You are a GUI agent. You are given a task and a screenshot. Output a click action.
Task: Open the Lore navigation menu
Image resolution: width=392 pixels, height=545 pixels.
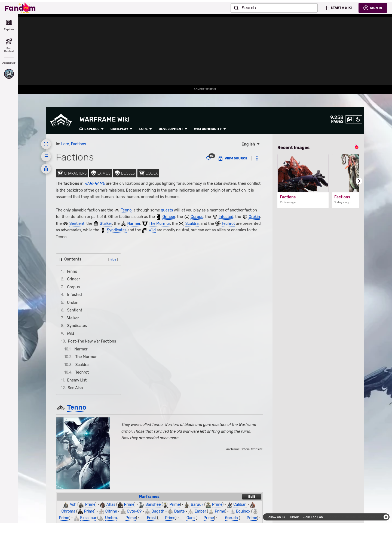[145, 129]
